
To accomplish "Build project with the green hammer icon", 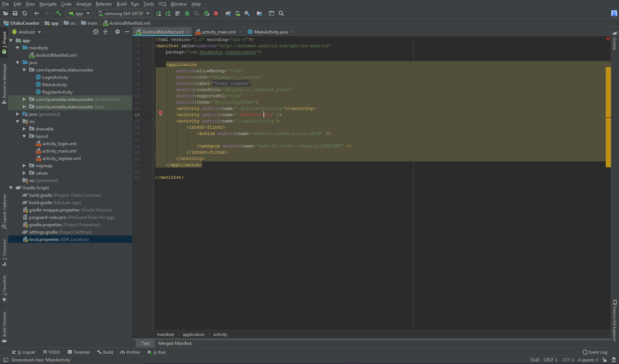I will click(x=58, y=13).
